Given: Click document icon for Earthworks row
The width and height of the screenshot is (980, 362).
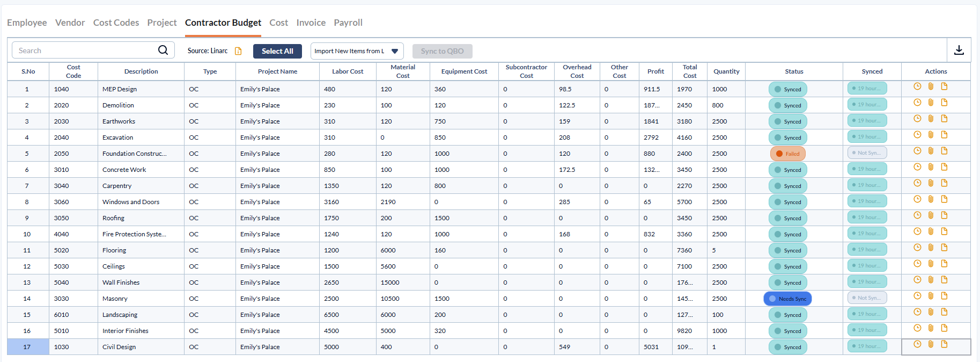Looking at the screenshot, I should pos(944,119).
